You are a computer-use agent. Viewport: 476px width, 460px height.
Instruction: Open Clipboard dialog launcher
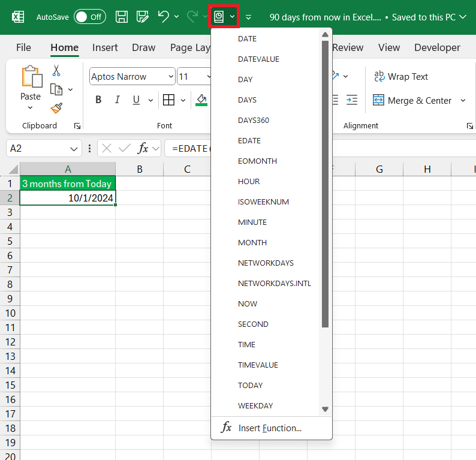click(x=77, y=126)
